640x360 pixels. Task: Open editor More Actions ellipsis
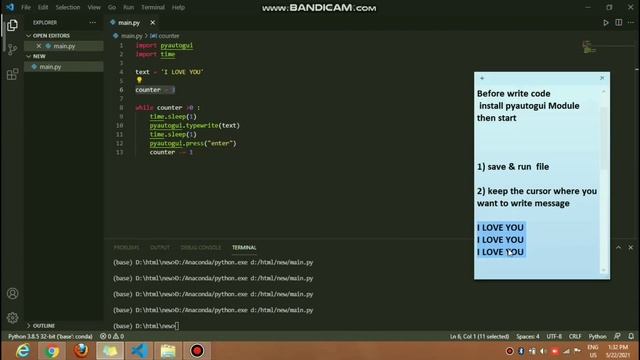[x=631, y=23]
